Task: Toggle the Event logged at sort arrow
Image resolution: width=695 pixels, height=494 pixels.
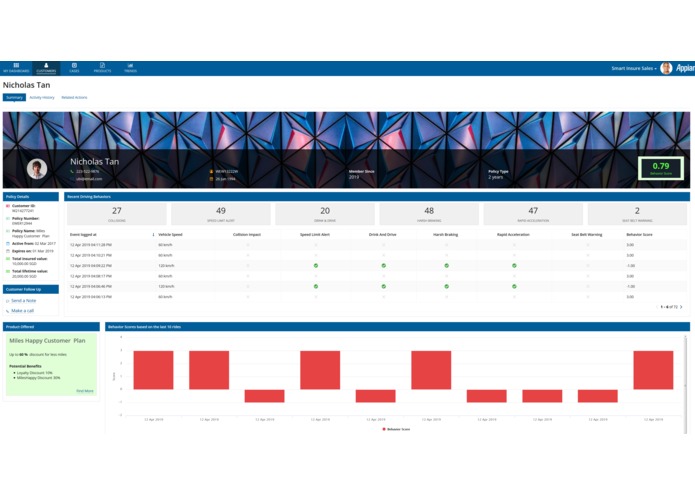Action: coord(153,235)
